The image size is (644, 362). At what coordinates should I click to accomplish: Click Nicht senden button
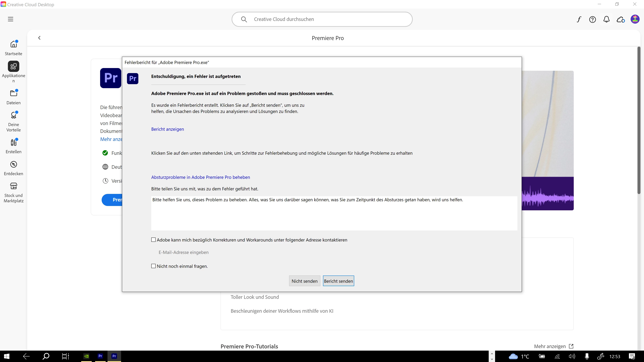(304, 281)
